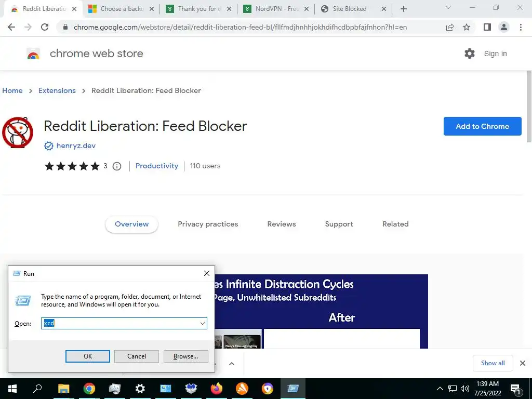Screen dimensions: 532x399
Task: Open taskbar search magnifier
Action: pyautogui.click(x=37, y=389)
